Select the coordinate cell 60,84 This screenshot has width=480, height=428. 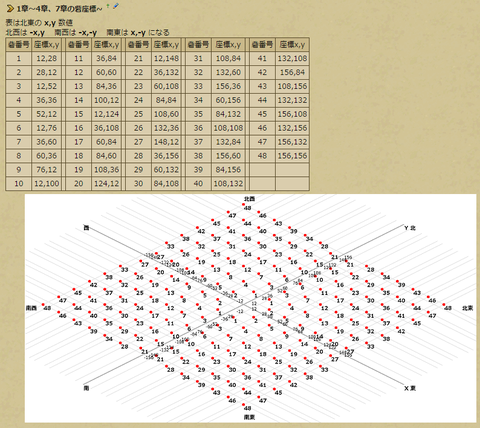tap(106, 142)
